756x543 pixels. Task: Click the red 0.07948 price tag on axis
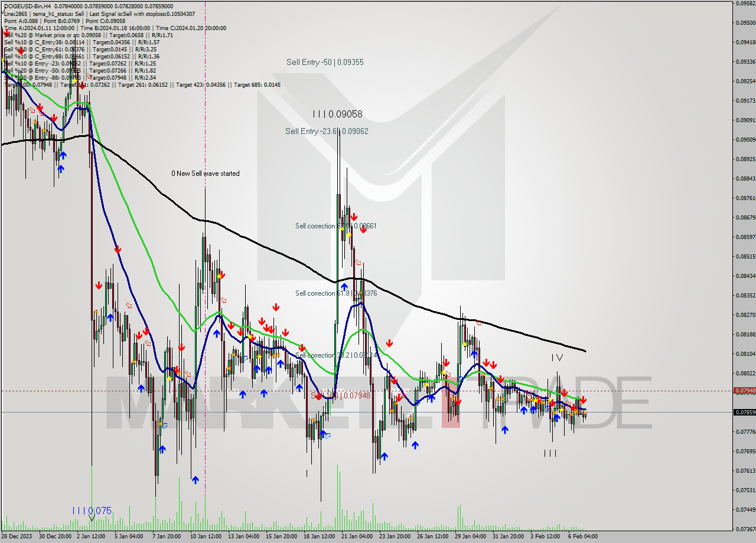point(745,391)
